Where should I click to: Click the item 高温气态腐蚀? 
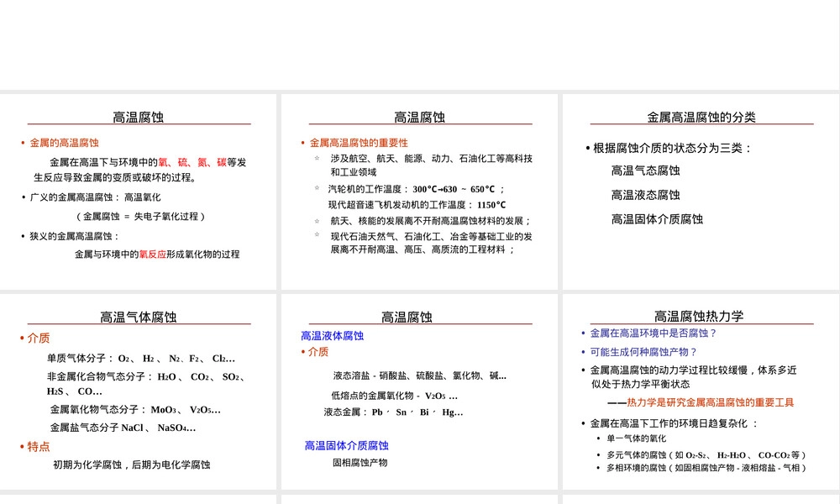click(x=645, y=171)
